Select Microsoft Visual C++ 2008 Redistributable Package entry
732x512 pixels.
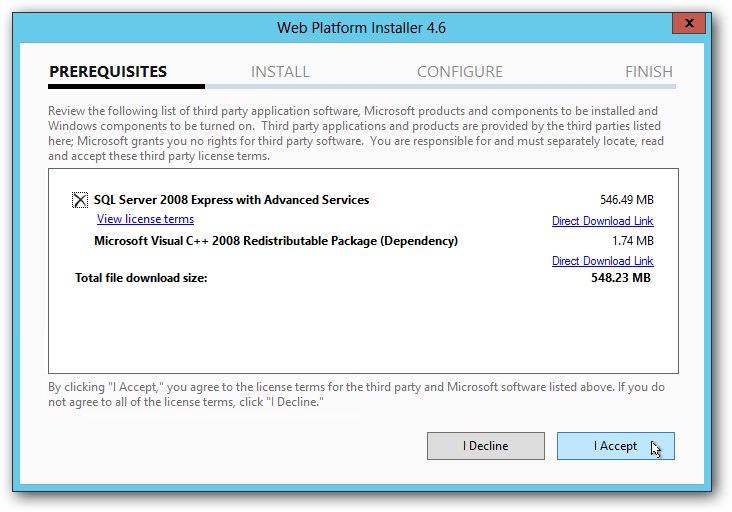(275, 241)
